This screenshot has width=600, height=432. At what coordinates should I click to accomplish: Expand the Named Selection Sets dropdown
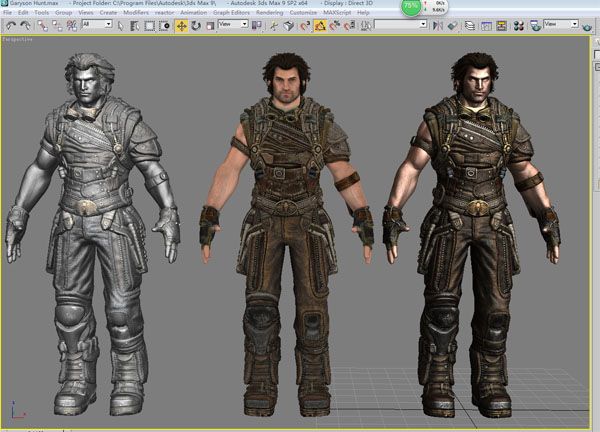pos(400,24)
